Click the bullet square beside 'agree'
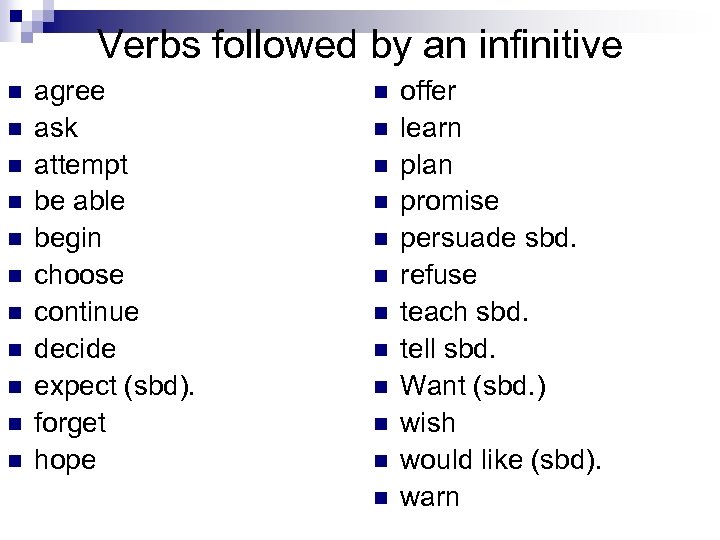This screenshot has width=720, height=540. 13,94
